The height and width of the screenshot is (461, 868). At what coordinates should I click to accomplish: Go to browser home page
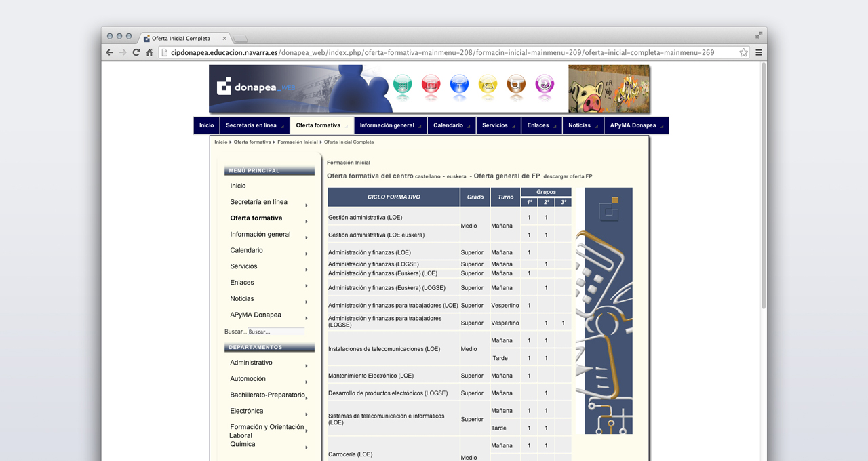pos(149,52)
